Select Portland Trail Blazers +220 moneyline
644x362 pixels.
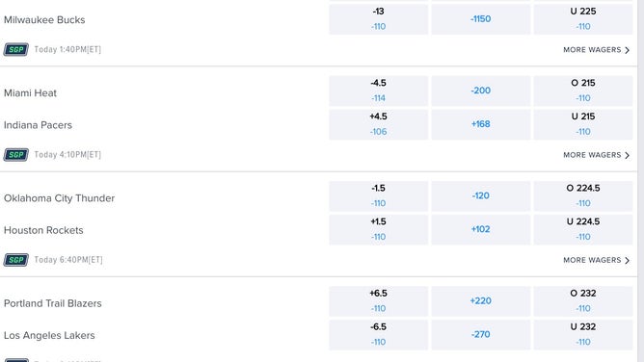(x=480, y=301)
